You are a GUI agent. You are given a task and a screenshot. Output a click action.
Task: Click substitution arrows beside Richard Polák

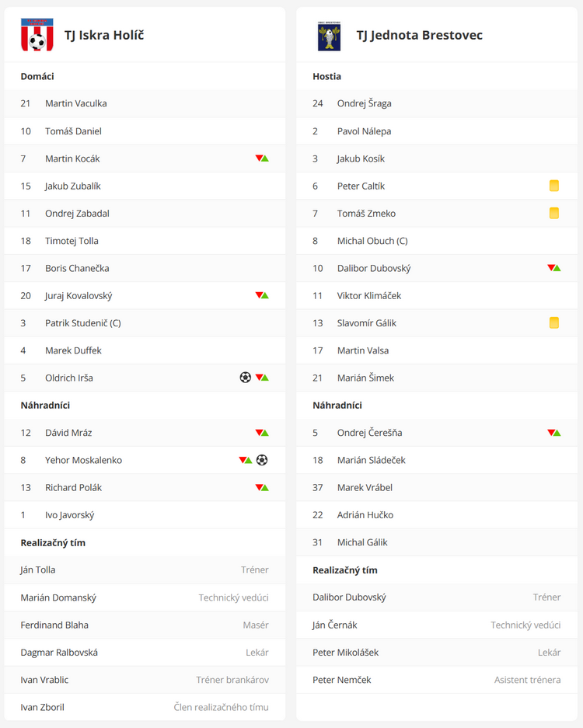click(262, 487)
